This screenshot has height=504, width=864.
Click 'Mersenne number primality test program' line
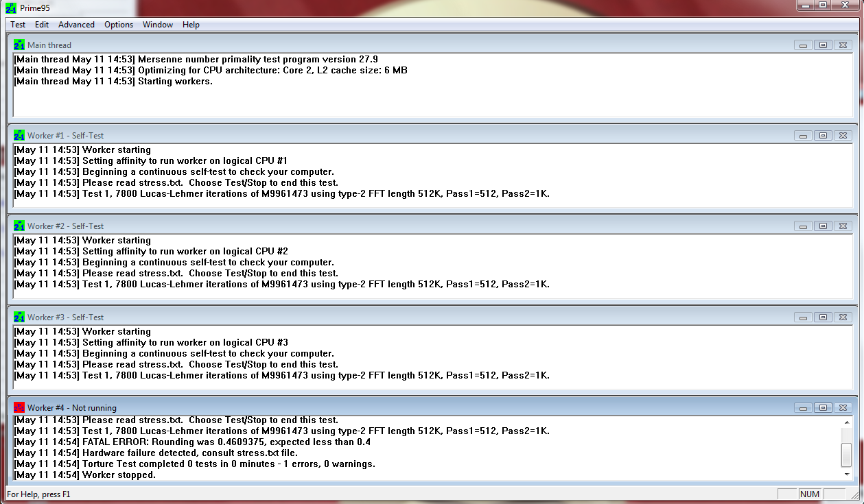click(x=196, y=60)
